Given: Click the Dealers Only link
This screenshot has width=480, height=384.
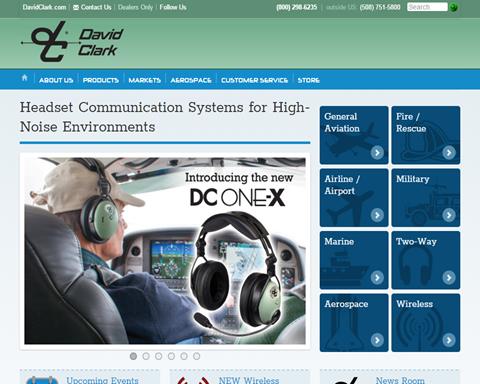Looking at the screenshot, I should 135,7.
